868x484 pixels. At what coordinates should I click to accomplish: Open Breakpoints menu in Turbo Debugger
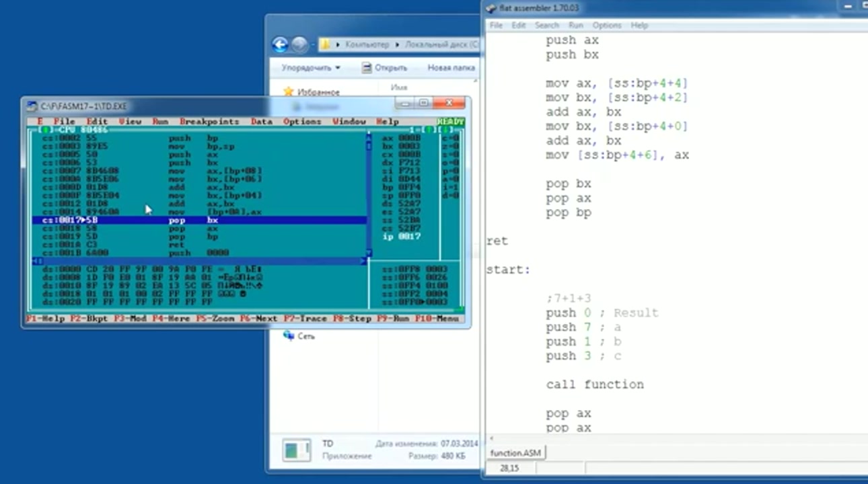pyautogui.click(x=209, y=122)
